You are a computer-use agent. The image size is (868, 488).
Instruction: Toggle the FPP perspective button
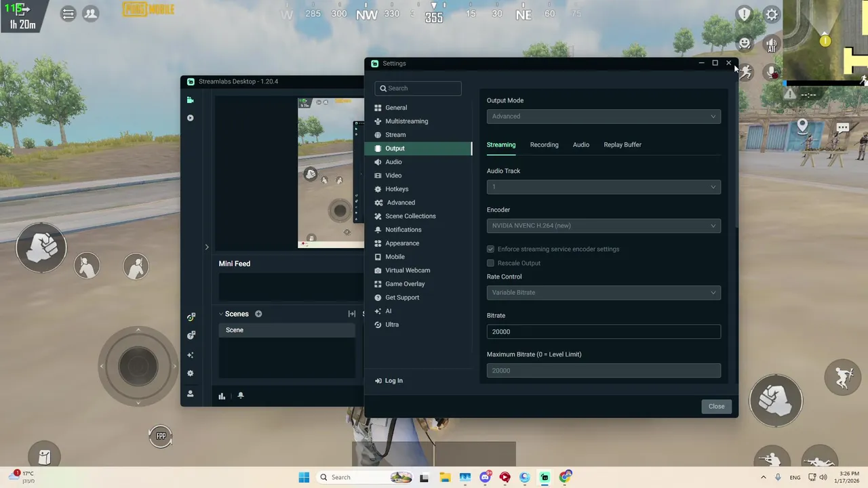(x=161, y=436)
